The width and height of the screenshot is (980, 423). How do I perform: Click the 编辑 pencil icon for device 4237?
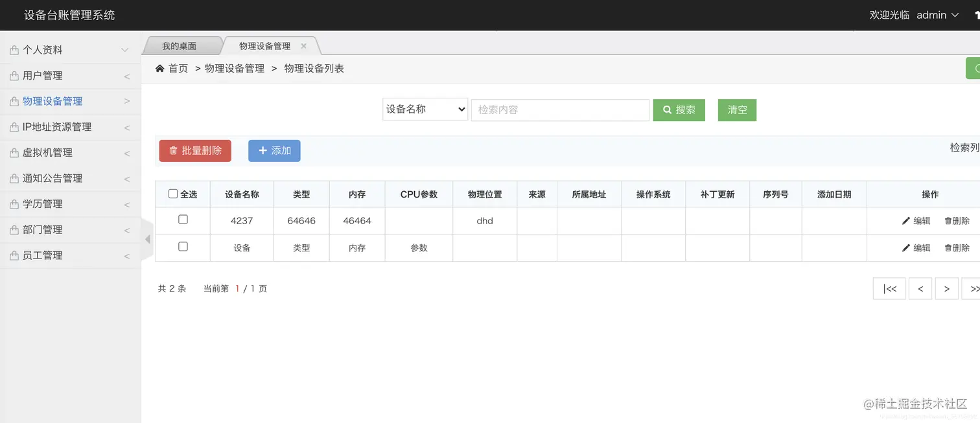[x=905, y=221]
